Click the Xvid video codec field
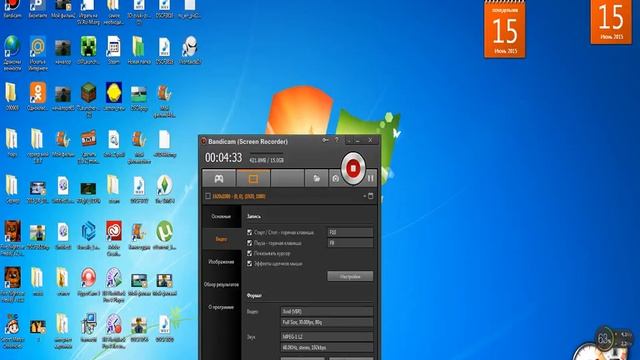 (x=327, y=311)
